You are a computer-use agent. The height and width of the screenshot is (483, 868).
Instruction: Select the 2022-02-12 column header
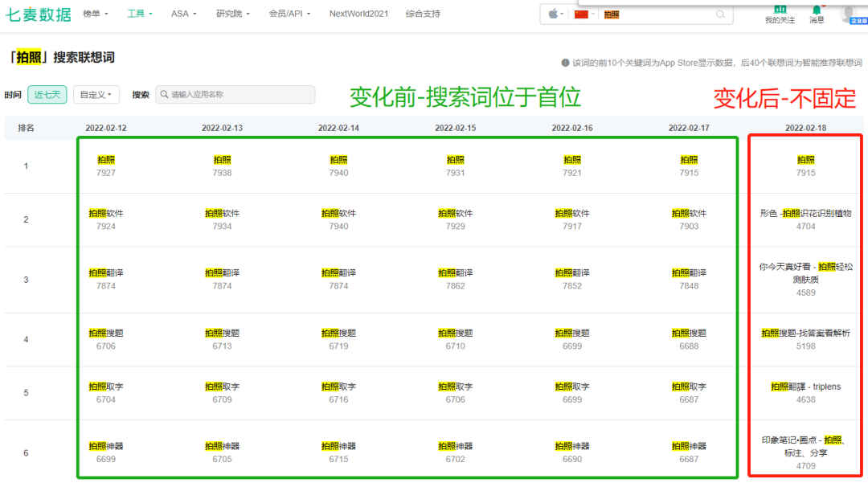pos(106,128)
